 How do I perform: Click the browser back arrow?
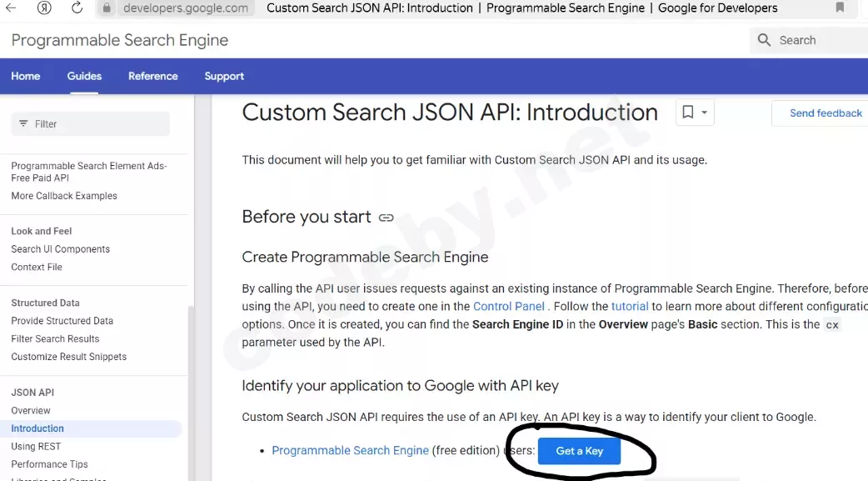tap(12, 8)
